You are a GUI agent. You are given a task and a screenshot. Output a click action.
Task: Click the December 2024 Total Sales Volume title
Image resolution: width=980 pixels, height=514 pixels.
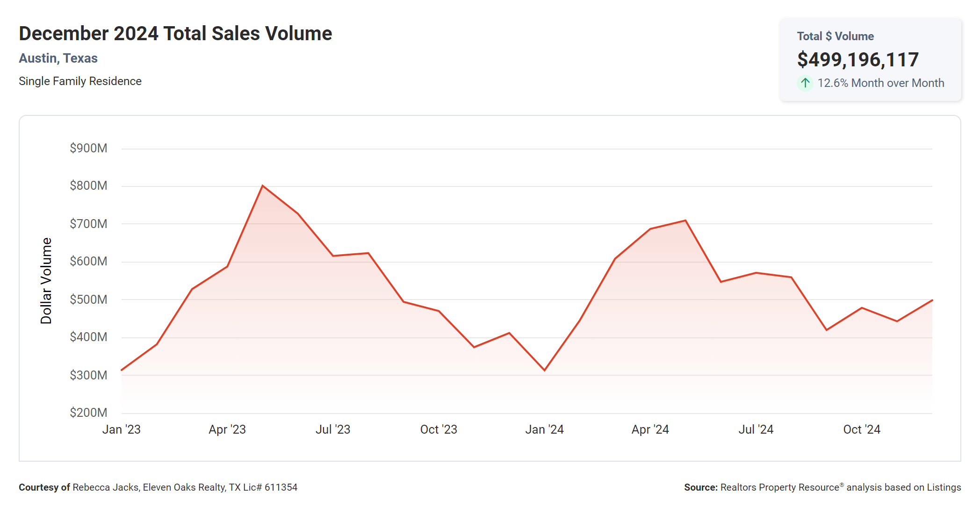point(175,34)
